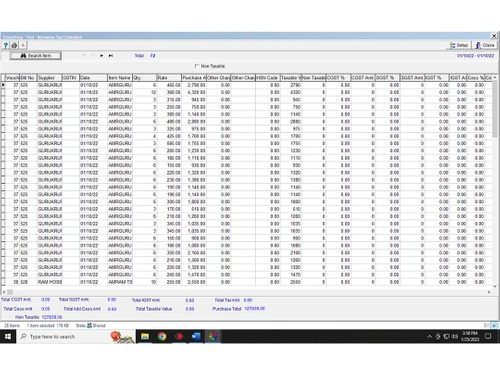This screenshot has width=500, height=375.
Task: Click the HSN Code column header
Action: pos(268,78)
